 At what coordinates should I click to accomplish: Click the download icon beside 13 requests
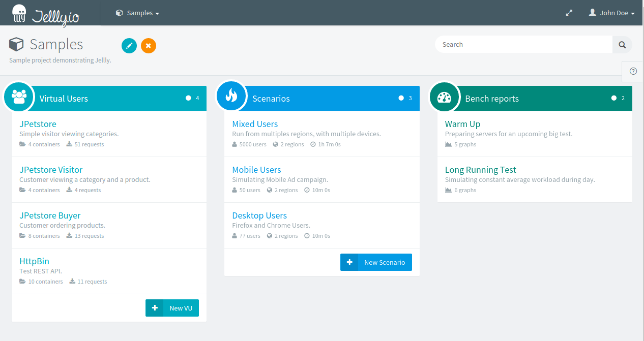(69, 236)
